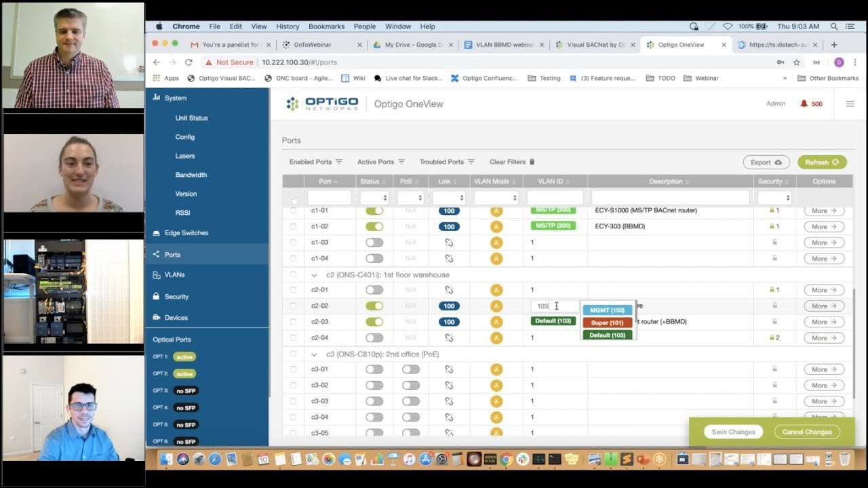Screen dimensions: 868x488
Task: Open the Security filter dropdown
Action: tap(774, 198)
